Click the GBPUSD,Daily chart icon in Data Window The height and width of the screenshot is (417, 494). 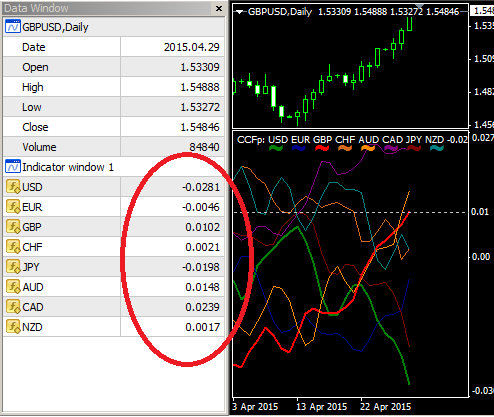(13, 27)
